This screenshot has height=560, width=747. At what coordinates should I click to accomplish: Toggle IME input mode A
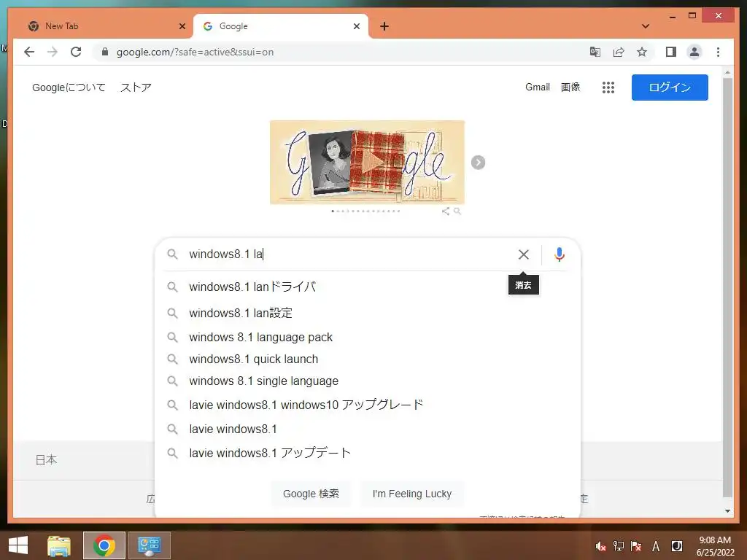click(656, 546)
